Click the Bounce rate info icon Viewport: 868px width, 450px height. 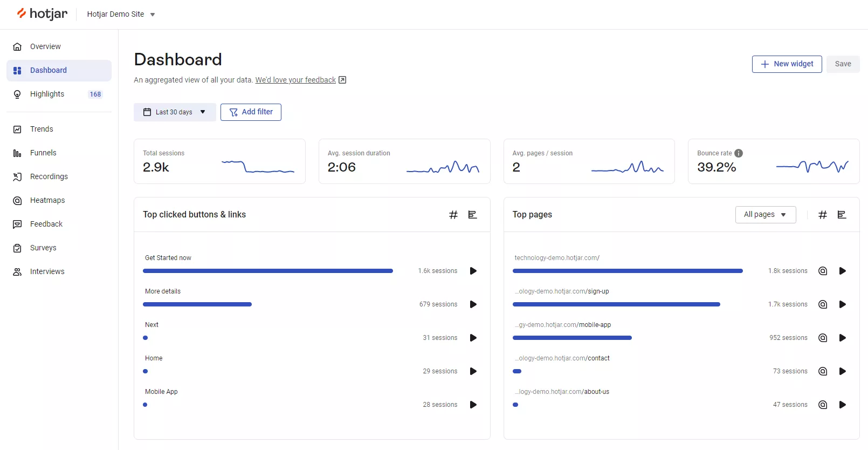[739, 153]
